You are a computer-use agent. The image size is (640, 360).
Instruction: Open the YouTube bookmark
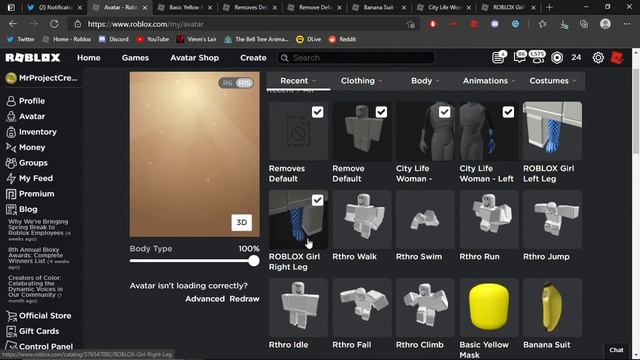153,39
